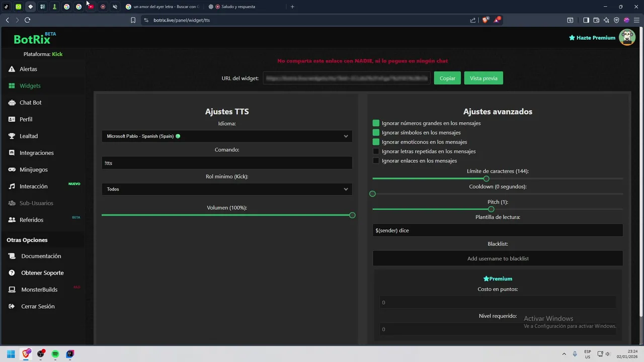This screenshot has width=644, height=362.
Task: Bookmark this page in the address bar
Action: (x=133, y=20)
